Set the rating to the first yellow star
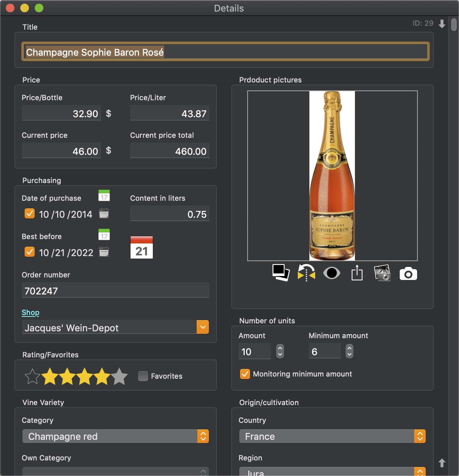459x476 pixels. [50, 377]
